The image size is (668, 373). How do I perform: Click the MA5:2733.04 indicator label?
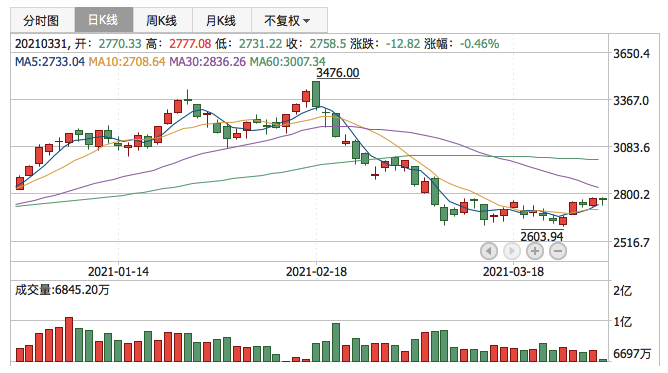(50, 62)
